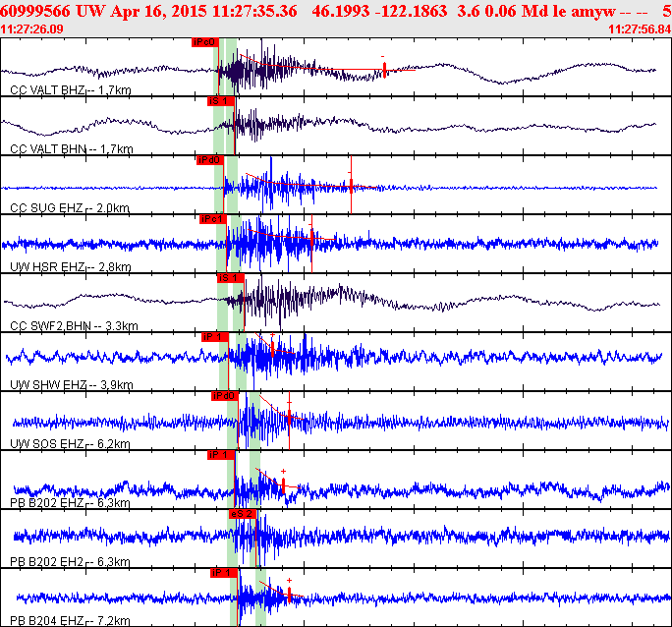The image size is (672, 627).
Task: Click the event ID '60999566' in the header
Action: (x=35, y=11)
